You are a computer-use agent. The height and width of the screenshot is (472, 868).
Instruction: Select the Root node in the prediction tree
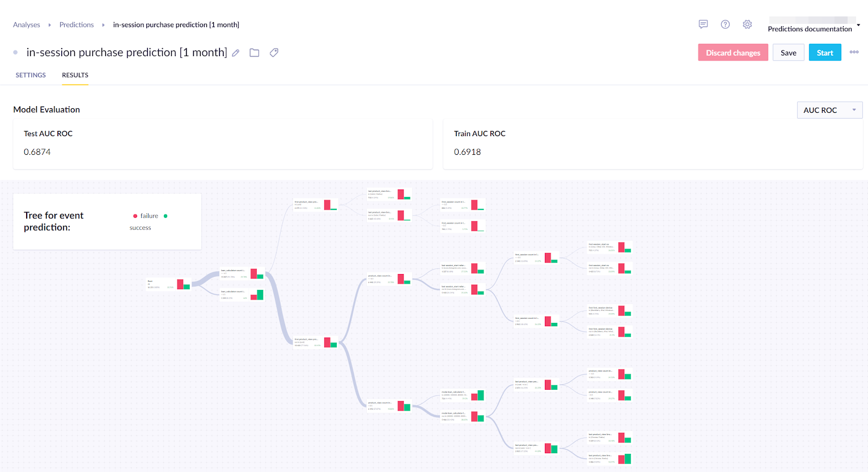(x=167, y=284)
